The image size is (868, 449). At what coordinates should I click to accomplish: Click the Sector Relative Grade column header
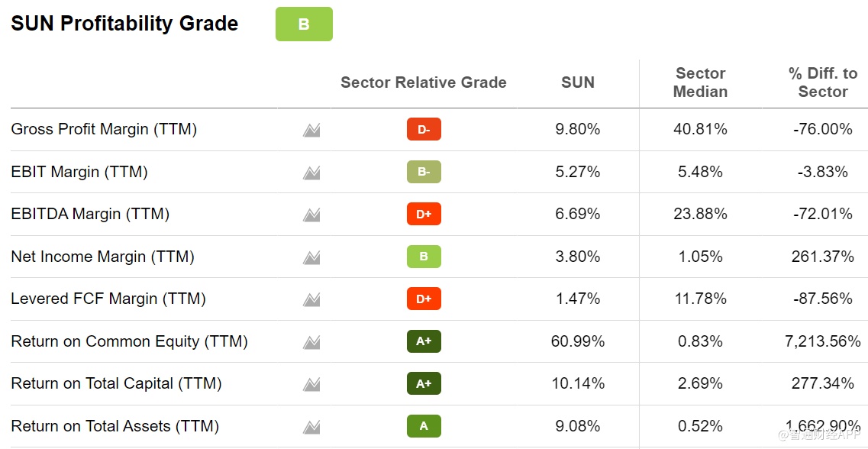click(423, 82)
